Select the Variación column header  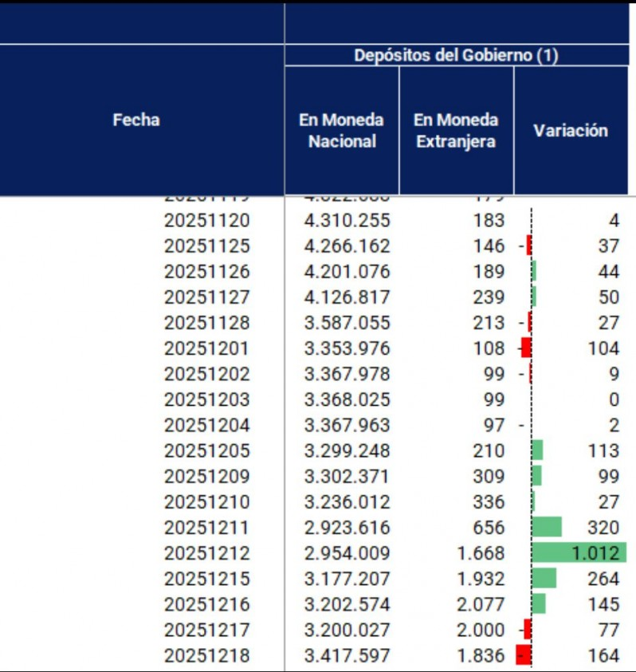coord(571,131)
